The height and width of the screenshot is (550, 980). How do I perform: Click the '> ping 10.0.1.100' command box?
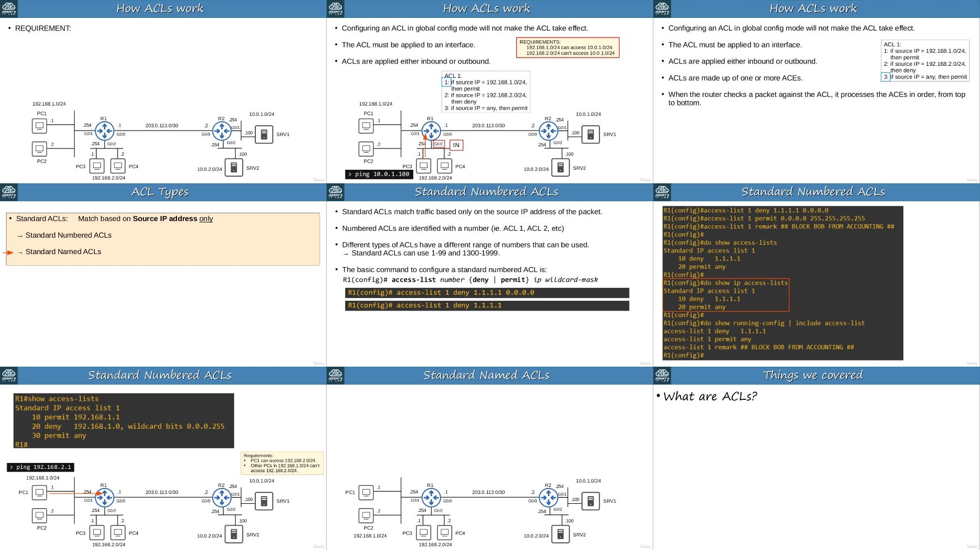click(x=379, y=174)
